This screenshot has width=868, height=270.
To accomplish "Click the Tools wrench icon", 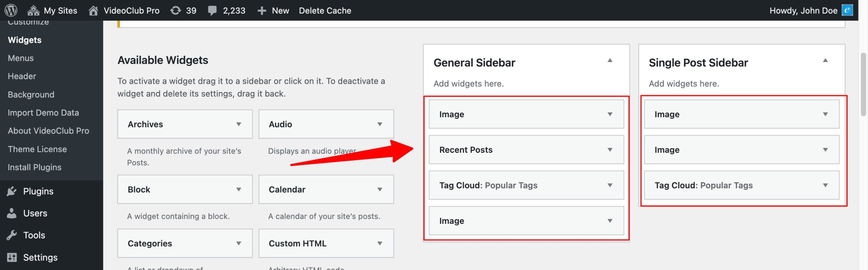I will coord(12,235).
